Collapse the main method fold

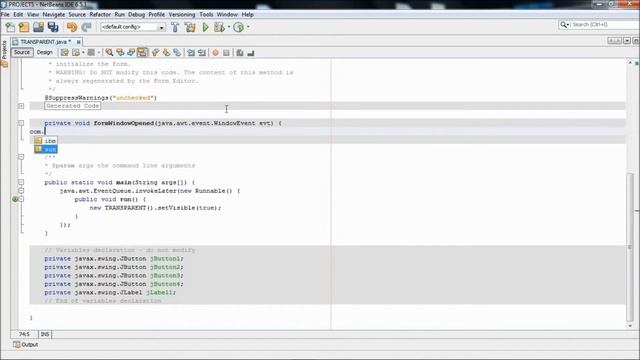pos(21,182)
